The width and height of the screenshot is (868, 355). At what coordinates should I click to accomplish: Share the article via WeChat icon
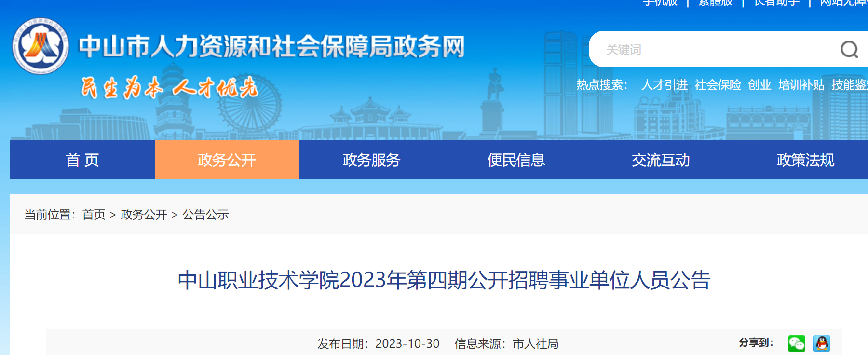point(796,343)
